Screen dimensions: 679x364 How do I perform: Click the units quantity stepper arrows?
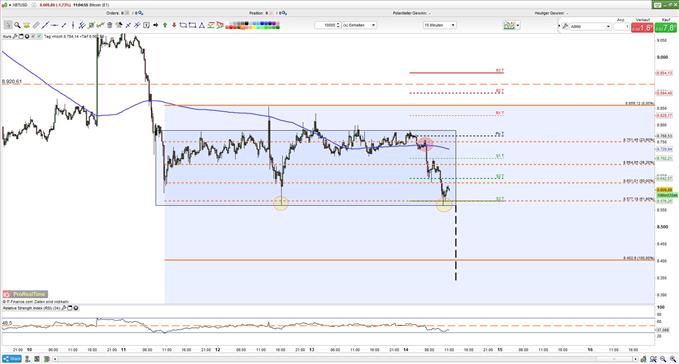338,25
